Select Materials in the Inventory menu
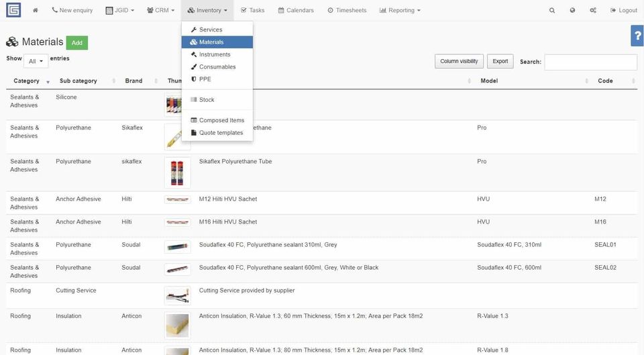Image resolution: width=644 pixels, height=355 pixels. pyautogui.click(x=217, y=42)
